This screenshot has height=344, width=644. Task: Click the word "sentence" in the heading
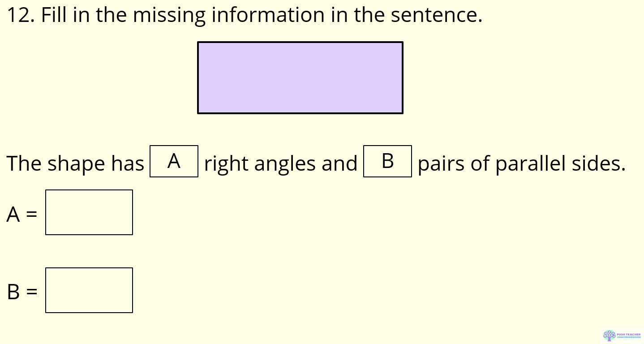[x=434, y=15]
